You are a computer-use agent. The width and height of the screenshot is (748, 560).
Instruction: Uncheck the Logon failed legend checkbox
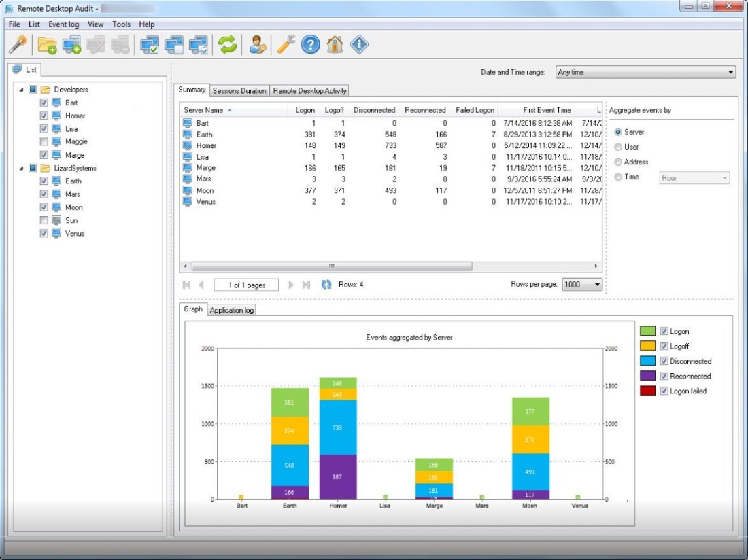tap(664, 391)
